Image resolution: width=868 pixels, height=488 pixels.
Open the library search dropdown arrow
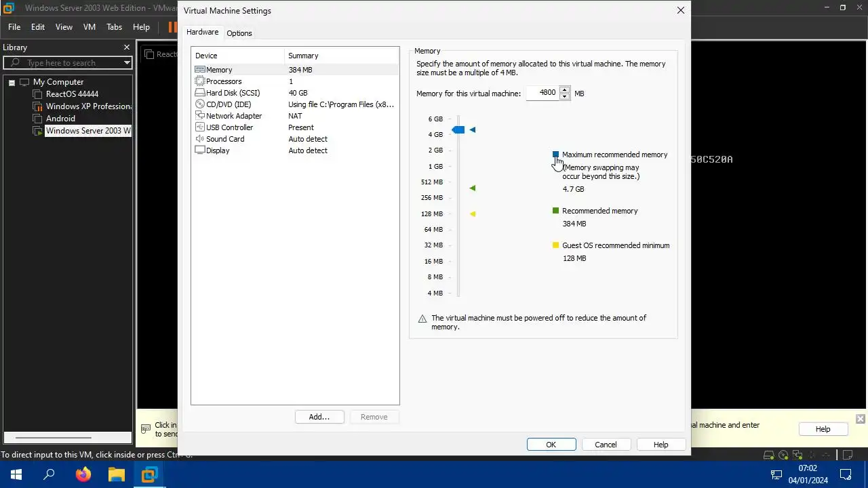pyautogui.click(x=127, y=63)
